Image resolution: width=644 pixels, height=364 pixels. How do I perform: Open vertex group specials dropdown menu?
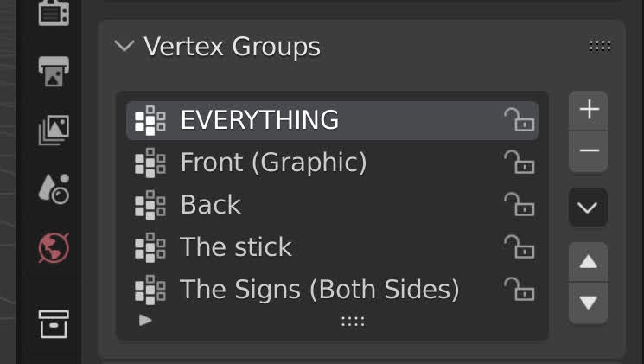coord(589,208)
